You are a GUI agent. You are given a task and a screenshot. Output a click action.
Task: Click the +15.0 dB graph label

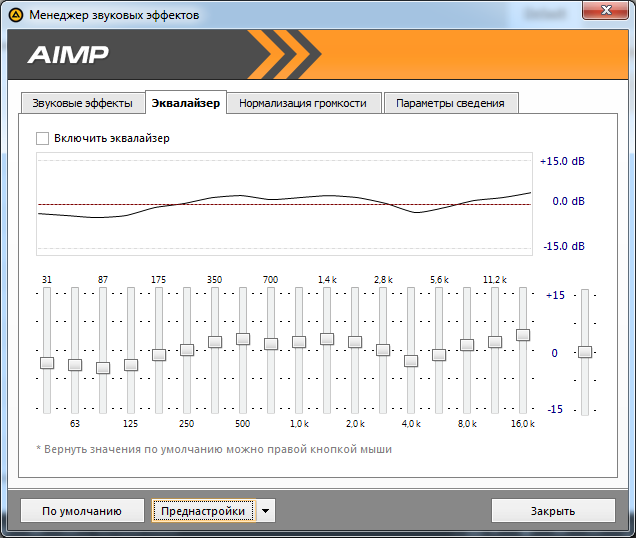pos(563,161)
